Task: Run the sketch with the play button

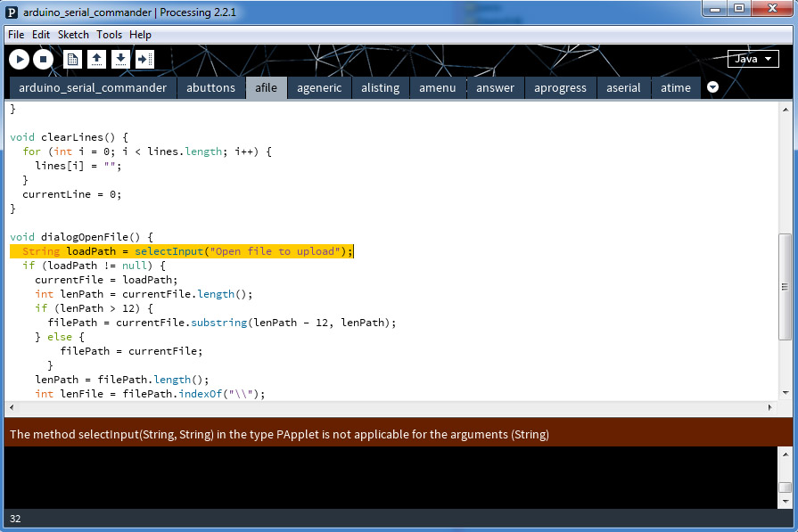Action: click(20, 60)
